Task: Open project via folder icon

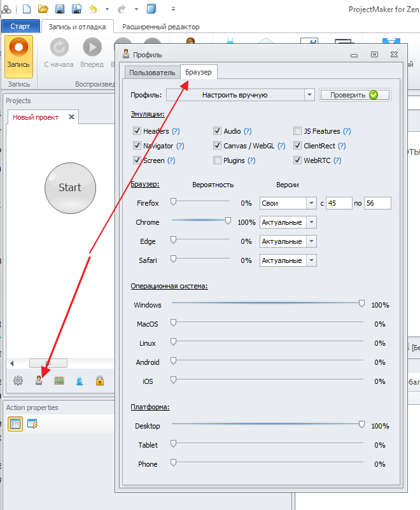Action: click(43, 9)
